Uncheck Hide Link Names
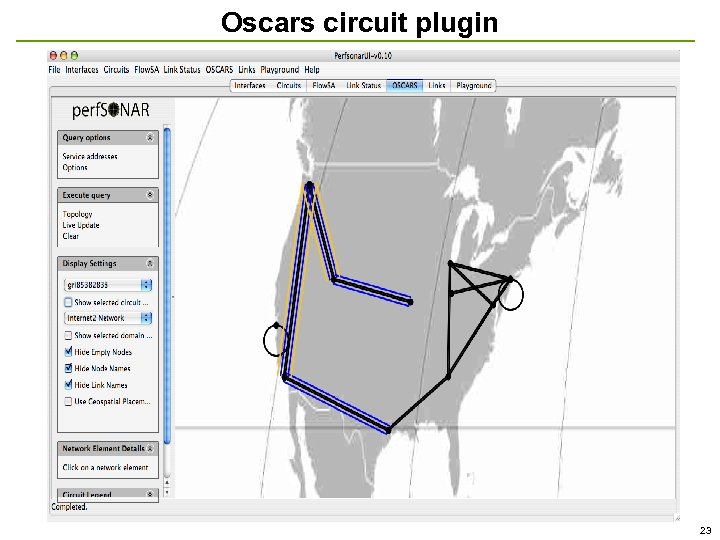The image size is (720, 540). [68, 385]
